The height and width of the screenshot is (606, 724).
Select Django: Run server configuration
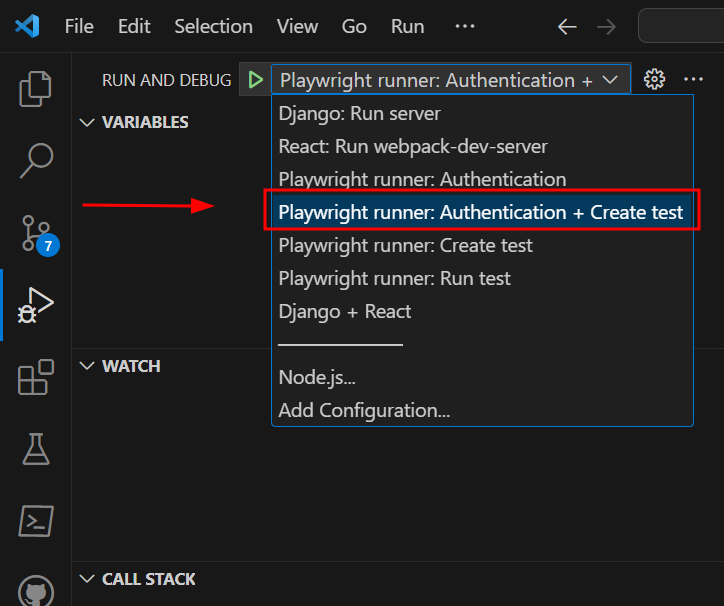pos(482,114)
